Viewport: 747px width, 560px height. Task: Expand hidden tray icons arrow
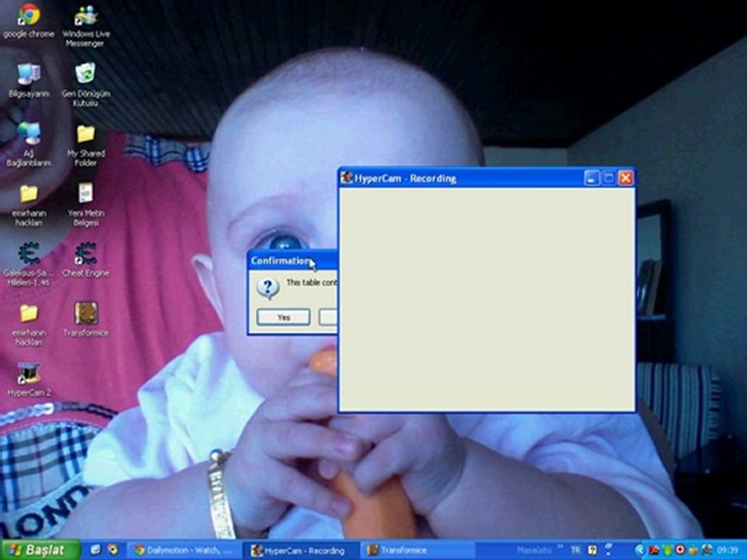[x=640, y=551]
